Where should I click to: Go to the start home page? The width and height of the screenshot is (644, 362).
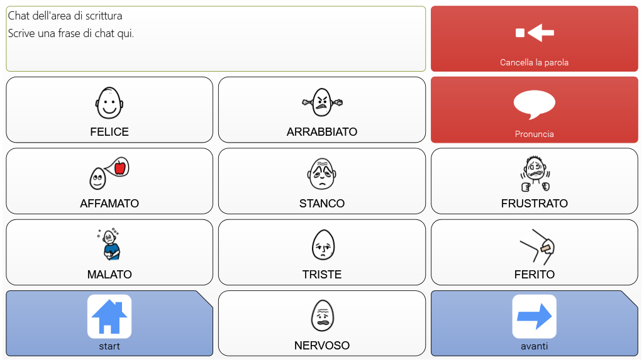(109, 324)
